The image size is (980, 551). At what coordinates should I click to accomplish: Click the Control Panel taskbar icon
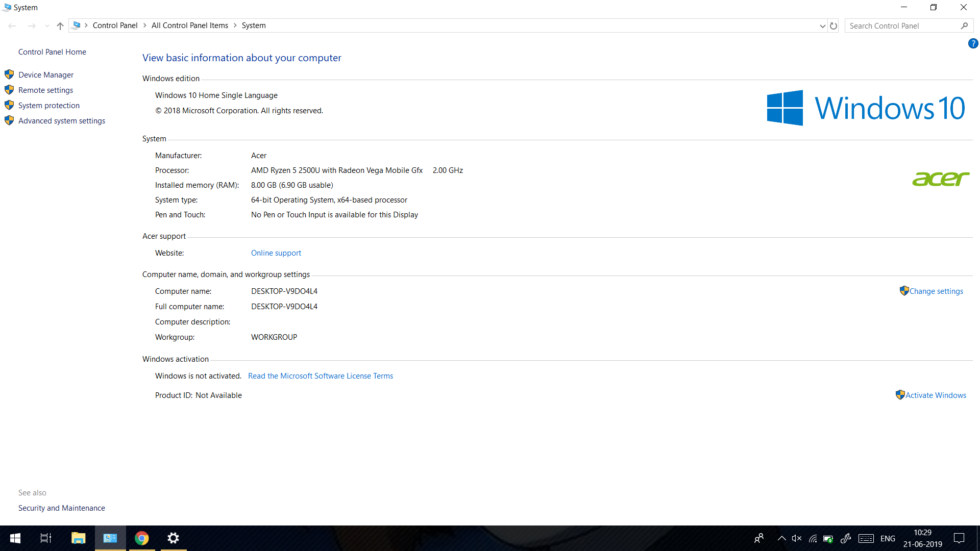point(110,538)
